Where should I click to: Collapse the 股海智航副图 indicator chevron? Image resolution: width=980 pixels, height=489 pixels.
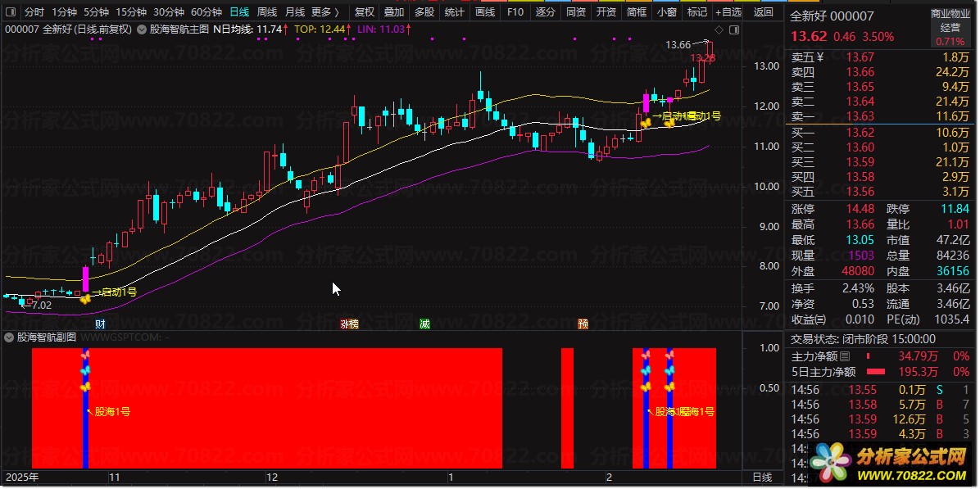click(x=9, y=337)
